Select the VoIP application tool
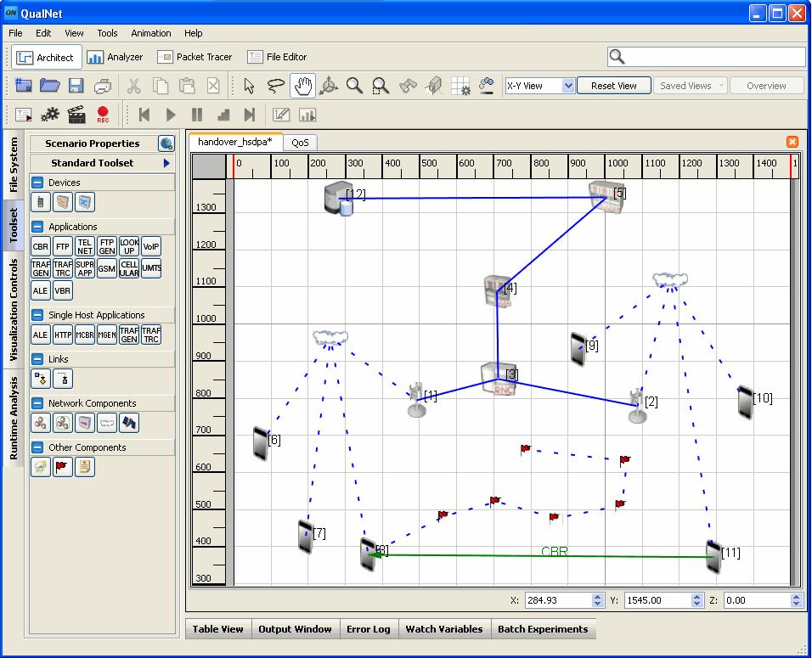The width and height of the screenshot is (812, 658). coord(151,246)
